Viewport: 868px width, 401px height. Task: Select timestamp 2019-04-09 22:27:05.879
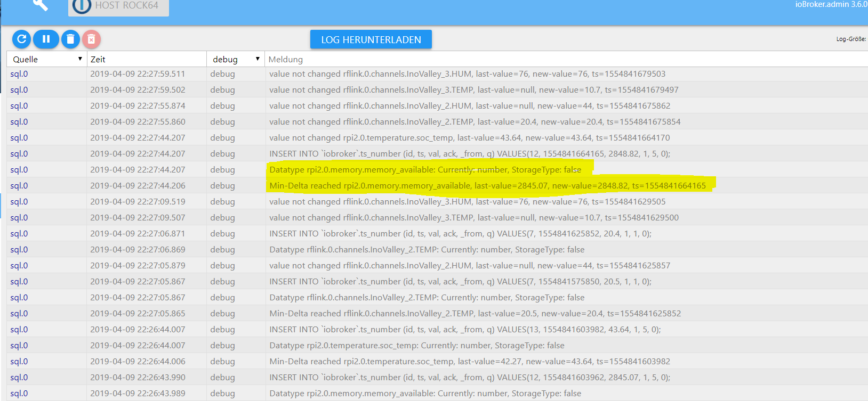138,266
